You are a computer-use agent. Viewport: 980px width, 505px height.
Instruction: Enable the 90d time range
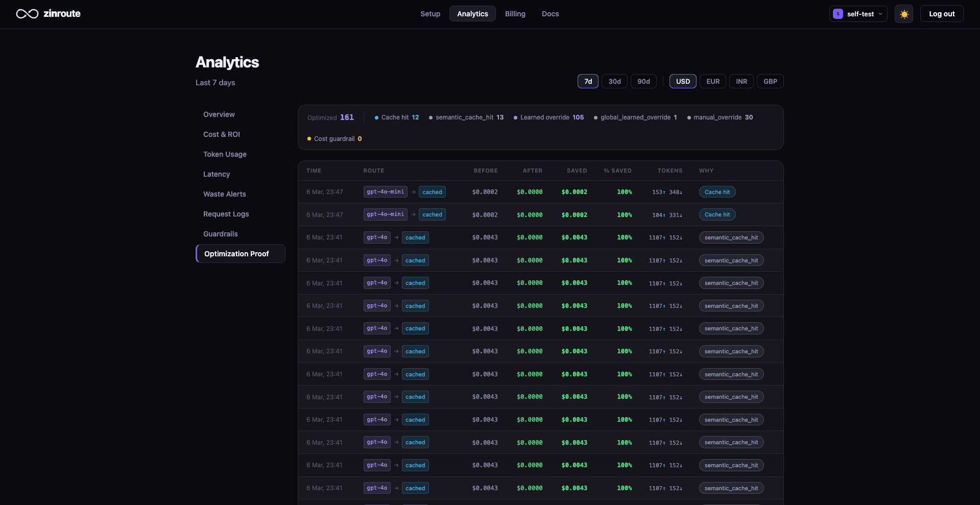pos(643,81)
